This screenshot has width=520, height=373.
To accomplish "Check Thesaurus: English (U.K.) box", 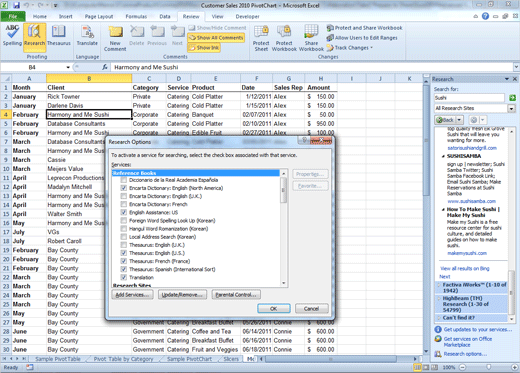I will click(124, 245).
